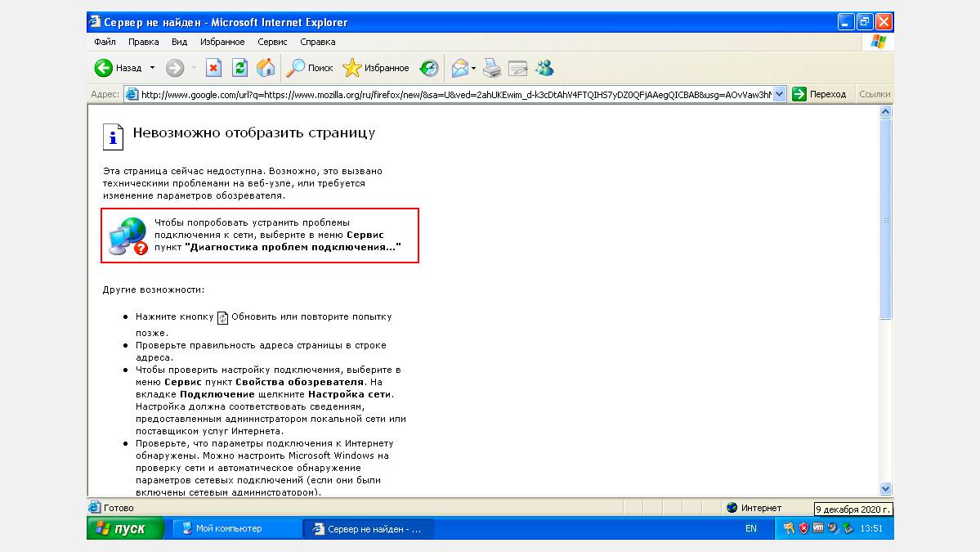Click the vertical scrollbar thumb

click(886, 219)
